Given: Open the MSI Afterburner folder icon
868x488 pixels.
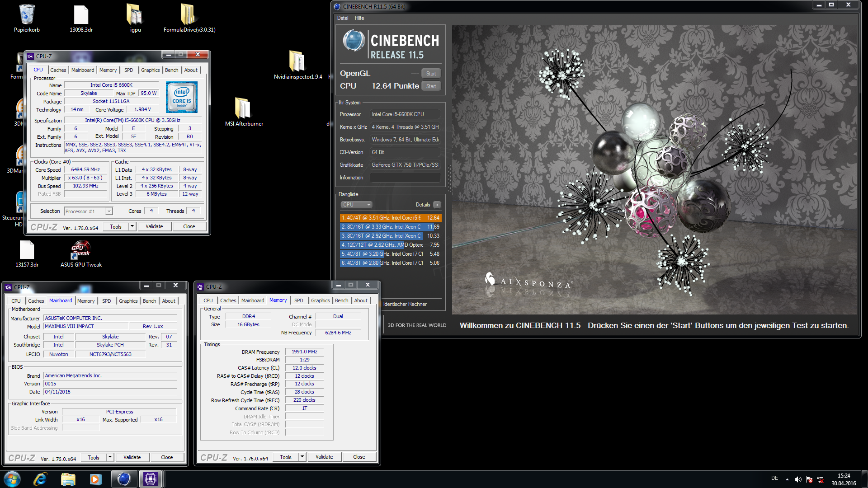Looking at the screenshot, I should (x=244, y=112).
